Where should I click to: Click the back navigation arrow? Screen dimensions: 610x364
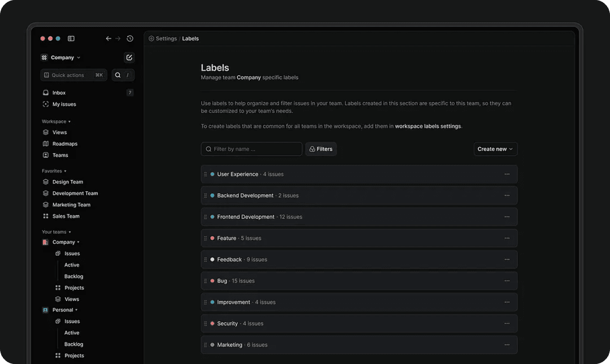pos(108,38)
